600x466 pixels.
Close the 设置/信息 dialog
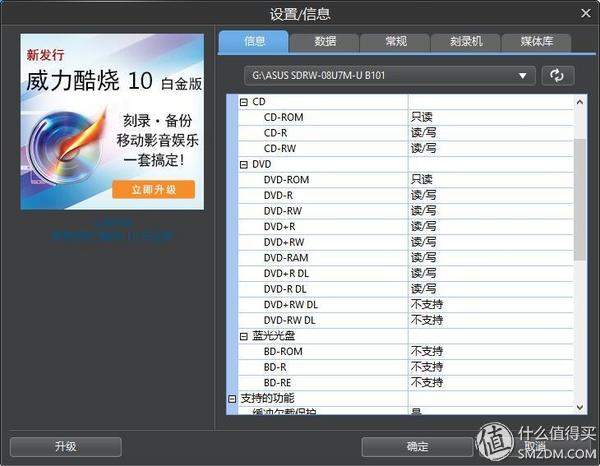click(x=585, y=13)
